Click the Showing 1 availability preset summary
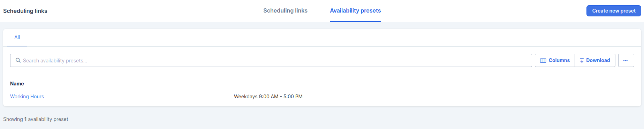The image size is (644, 129). tap(36, 119)
